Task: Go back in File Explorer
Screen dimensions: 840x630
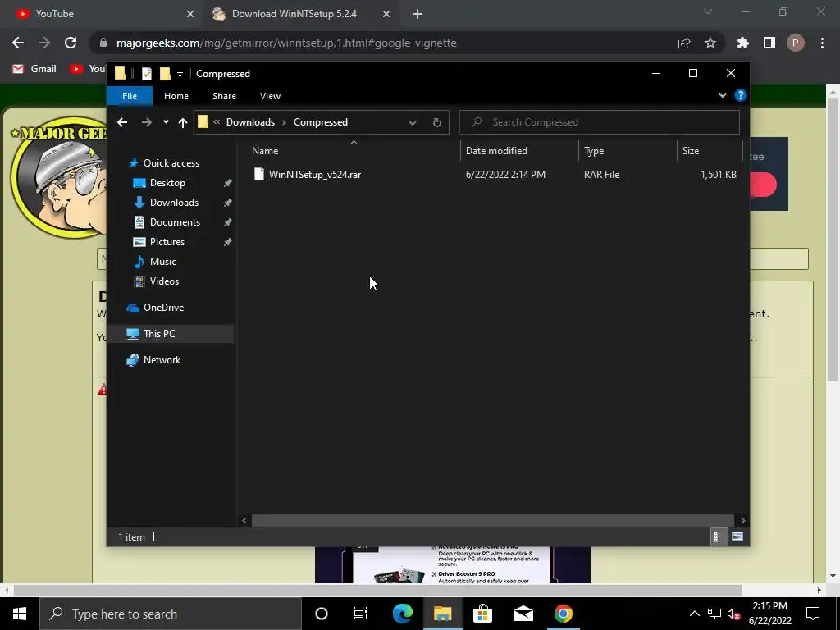Action: 122,122
